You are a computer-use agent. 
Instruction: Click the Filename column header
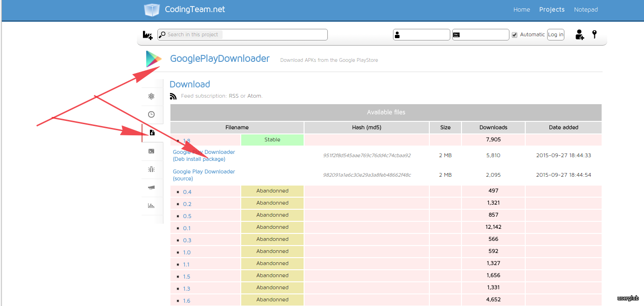(237, 127)
